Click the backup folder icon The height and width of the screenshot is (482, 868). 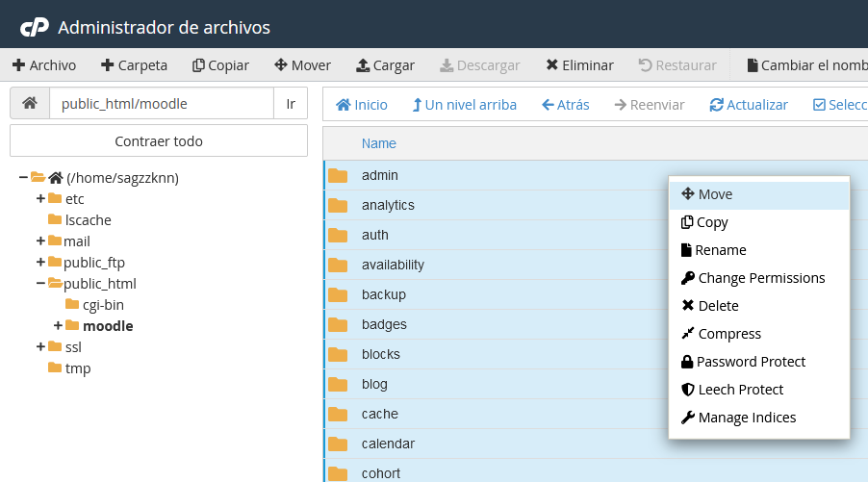coord(338,295)
